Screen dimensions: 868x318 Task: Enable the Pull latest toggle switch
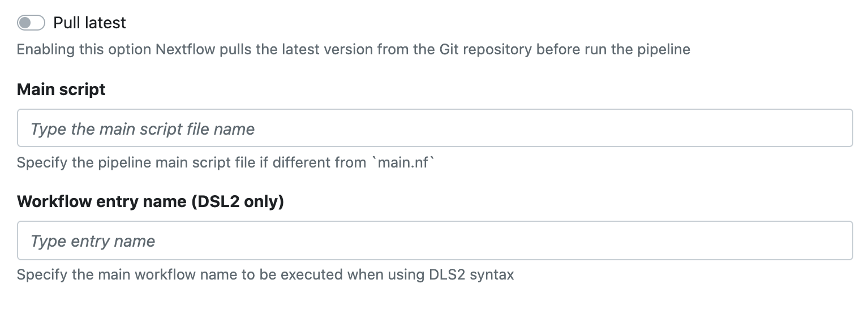(31, 23)
